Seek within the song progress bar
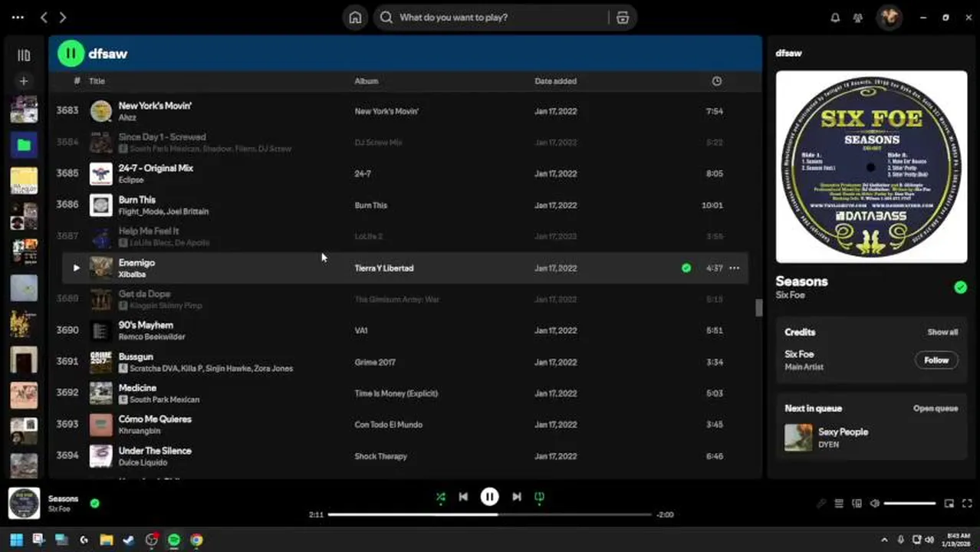Screen dimensions: 980x552 [x=490, y=514]
